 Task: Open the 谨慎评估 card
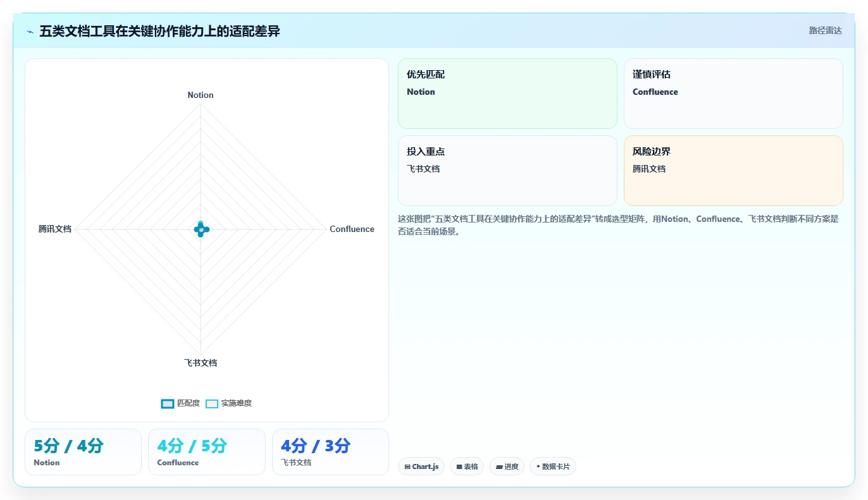[x=733, y=94]
